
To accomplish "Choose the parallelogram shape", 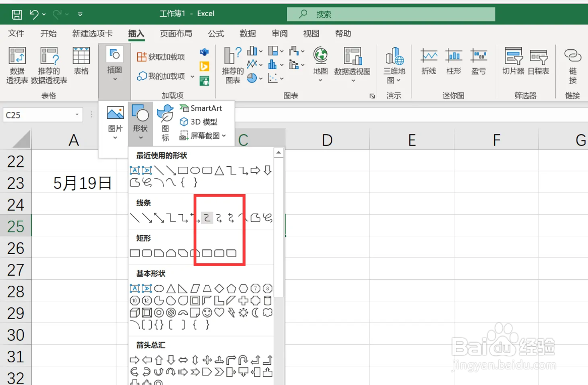I will (x=195, y=288).
